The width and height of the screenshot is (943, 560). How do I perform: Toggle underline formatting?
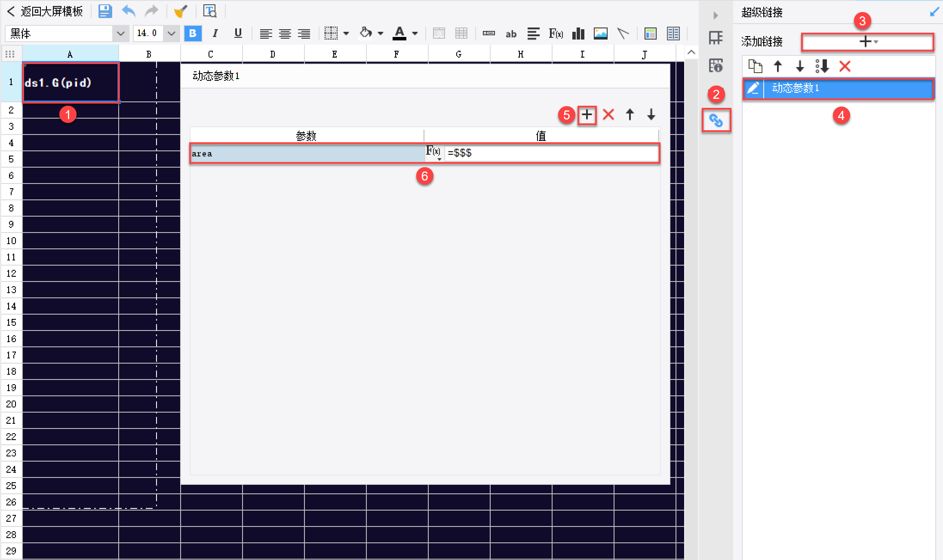pos(238,34)
